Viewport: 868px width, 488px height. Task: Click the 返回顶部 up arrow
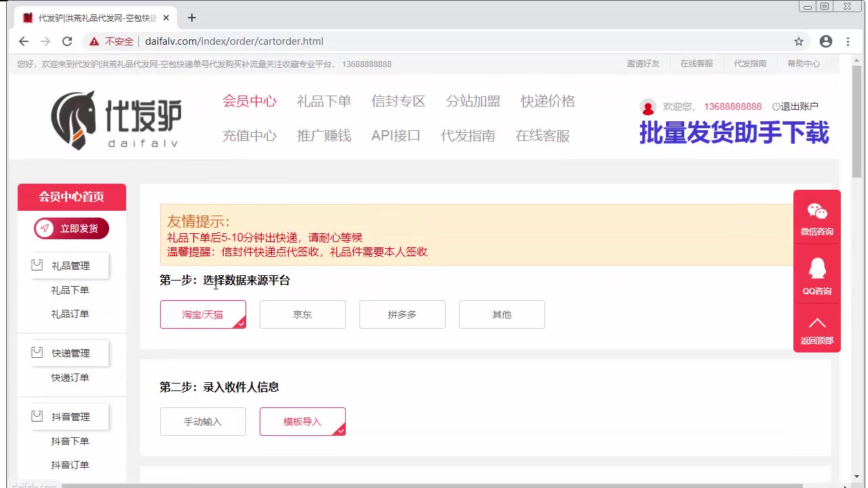point(817,323)
